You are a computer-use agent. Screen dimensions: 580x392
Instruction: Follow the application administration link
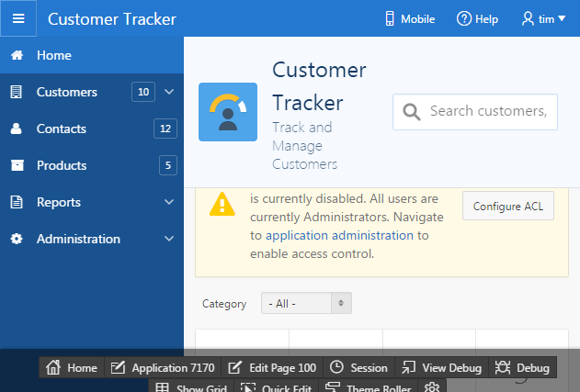(x=338, y=235)
